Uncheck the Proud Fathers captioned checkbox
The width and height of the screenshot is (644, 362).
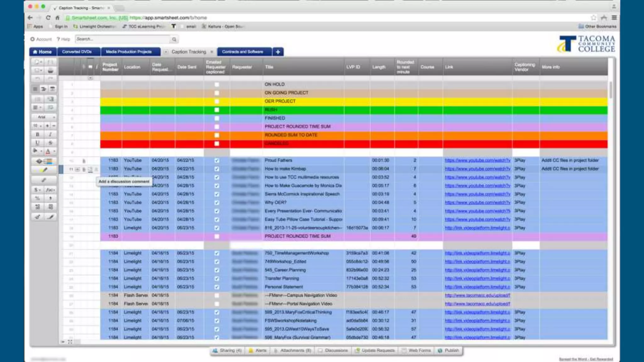(x=217, y=161)
